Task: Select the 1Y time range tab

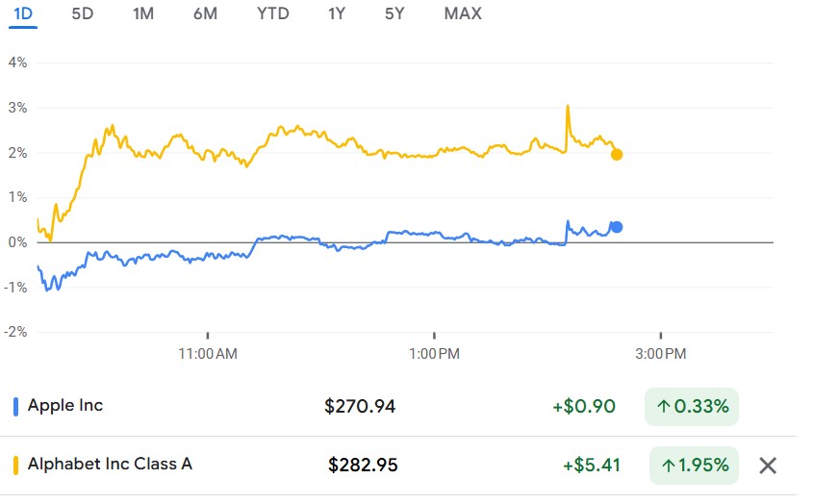Action: [336, 13]
